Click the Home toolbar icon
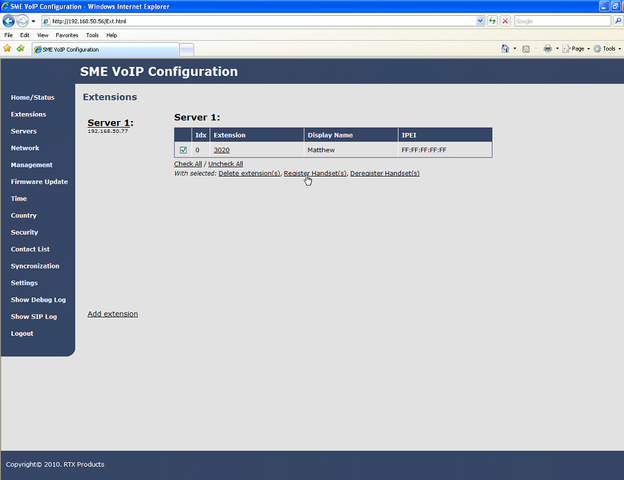624x480 pixels. [505, 48]
